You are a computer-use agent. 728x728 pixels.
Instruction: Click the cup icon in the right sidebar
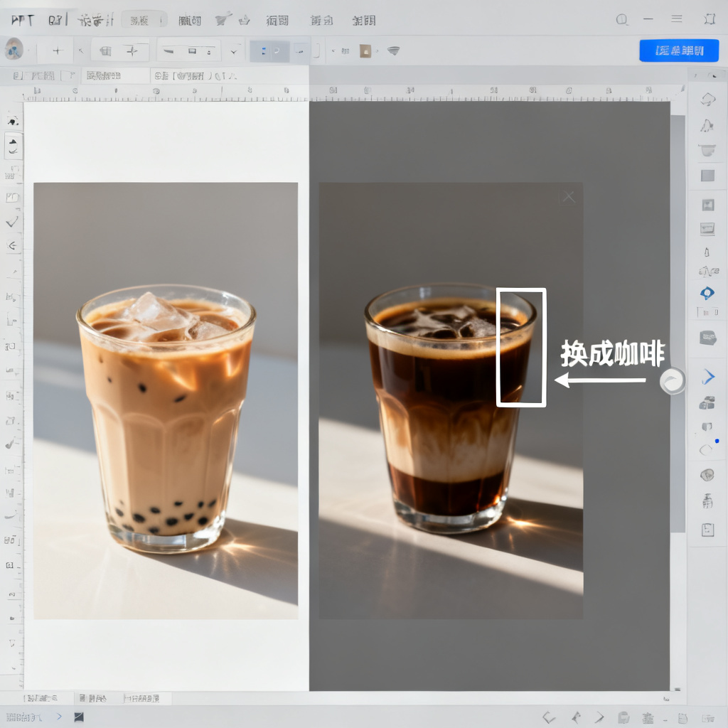[x=707, y=150]
